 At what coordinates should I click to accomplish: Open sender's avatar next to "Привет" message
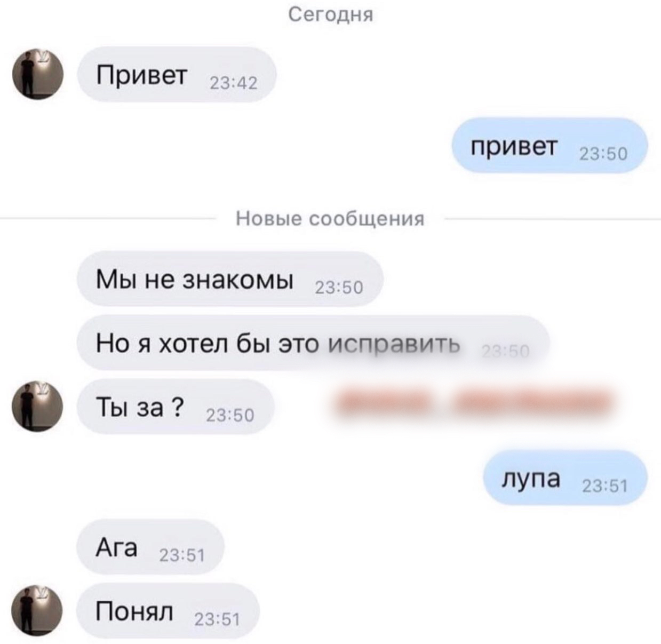(38, 74)
